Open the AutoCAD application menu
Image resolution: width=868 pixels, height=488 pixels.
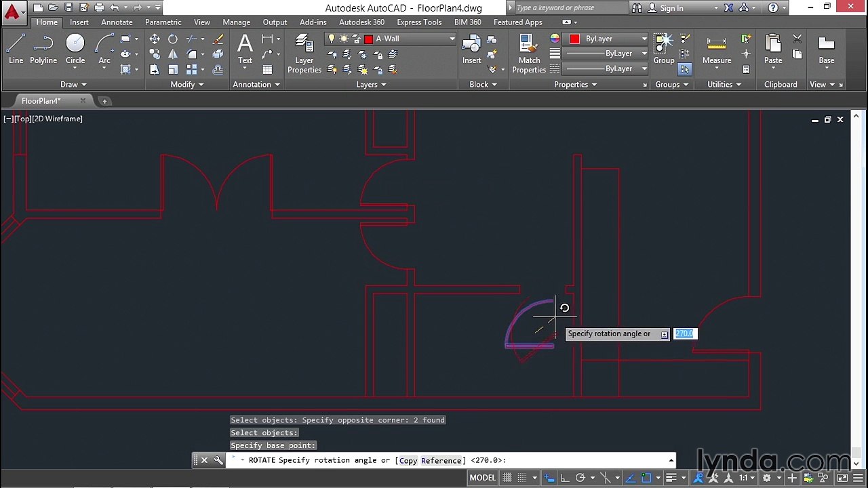(12, 11)
